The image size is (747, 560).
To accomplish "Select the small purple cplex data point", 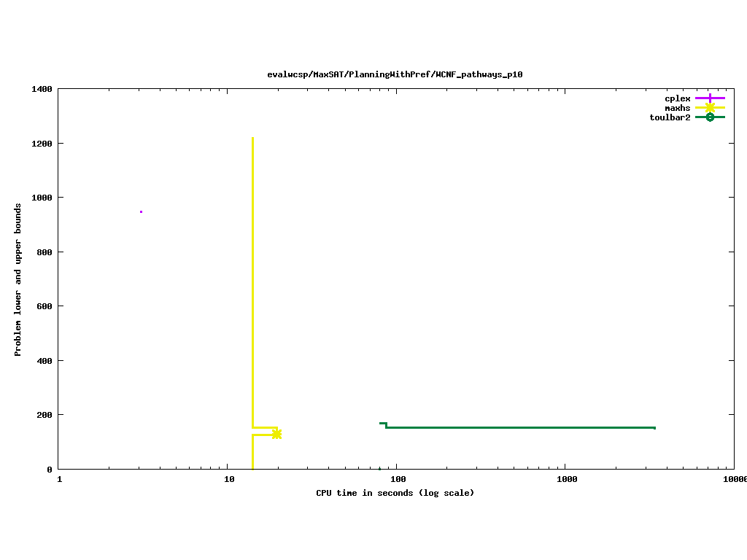I will pos(141,211).
